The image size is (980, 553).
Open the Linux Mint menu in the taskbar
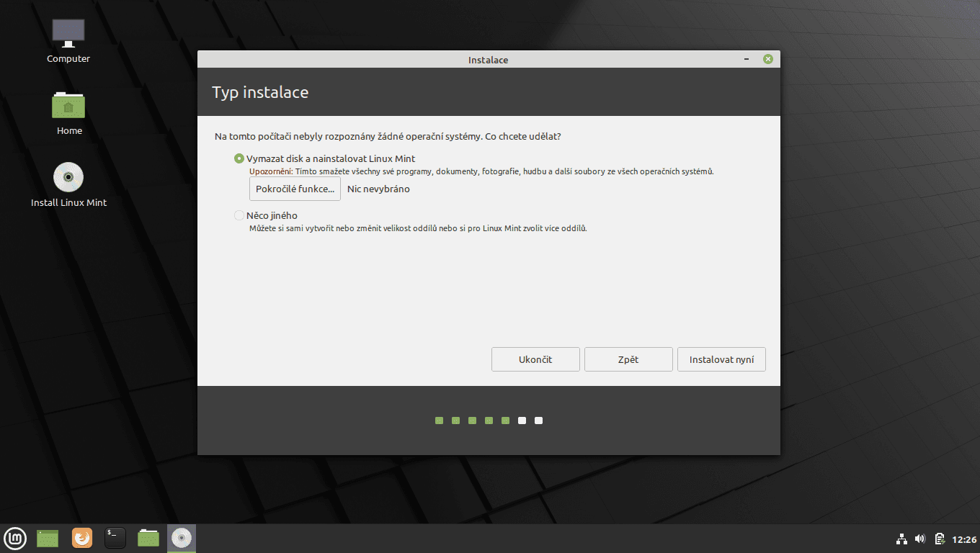tap(15, 538)
